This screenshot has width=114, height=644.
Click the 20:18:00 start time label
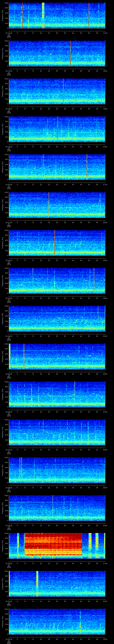[9, 109]
